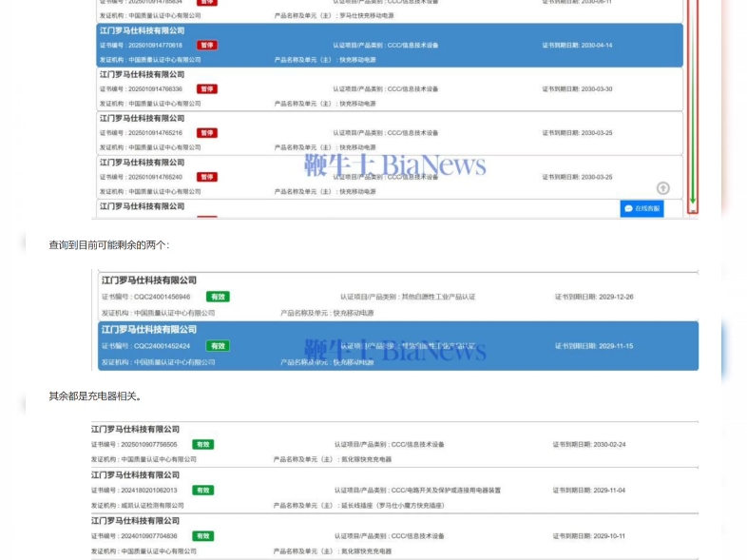This screenshot has width=747, height=560.
Task: Click the 有效 badge beside CQC24001452424
Action: 218,346
